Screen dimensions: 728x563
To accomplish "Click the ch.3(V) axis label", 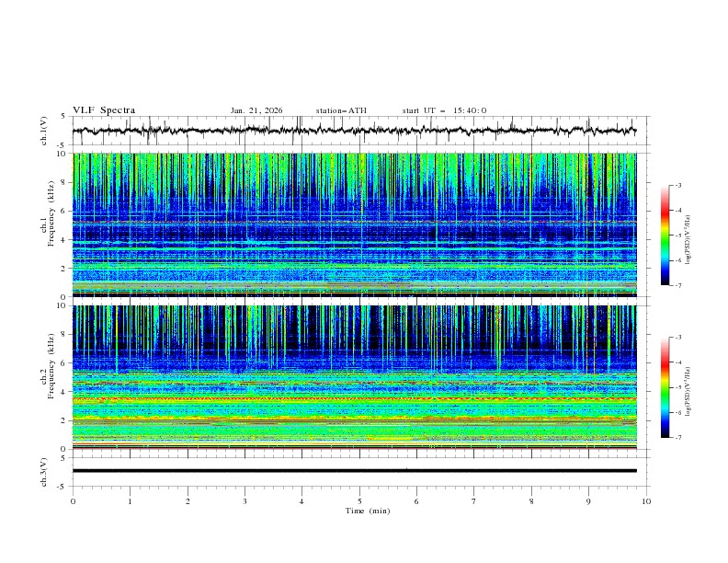I will (43, 471).
